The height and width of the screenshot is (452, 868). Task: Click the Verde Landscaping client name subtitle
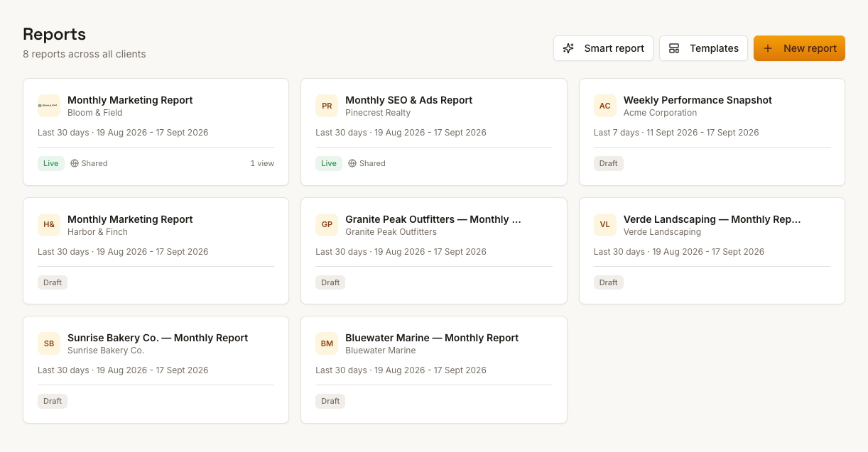point(662,232)
